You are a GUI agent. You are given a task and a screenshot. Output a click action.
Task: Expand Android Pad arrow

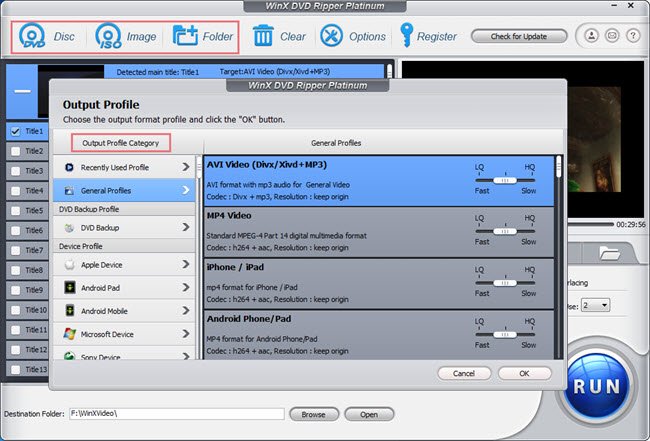(186, 287)
